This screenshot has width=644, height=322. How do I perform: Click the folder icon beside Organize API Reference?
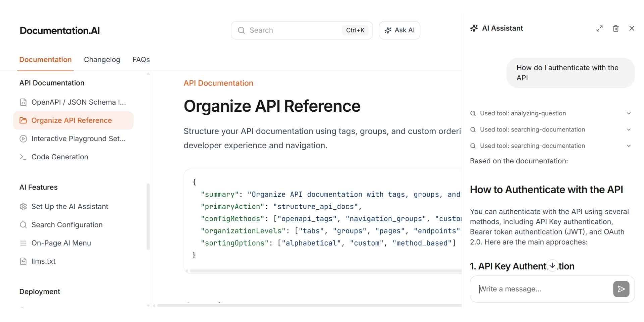click(23, 120)
